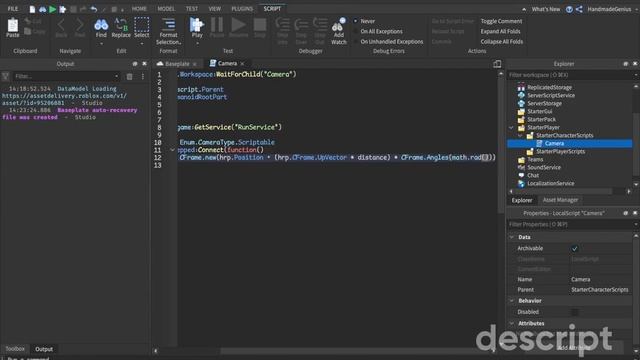Open the What's New link
This screenshot has width=640, height=360.
pyautogui.click(x=546, y=9)
